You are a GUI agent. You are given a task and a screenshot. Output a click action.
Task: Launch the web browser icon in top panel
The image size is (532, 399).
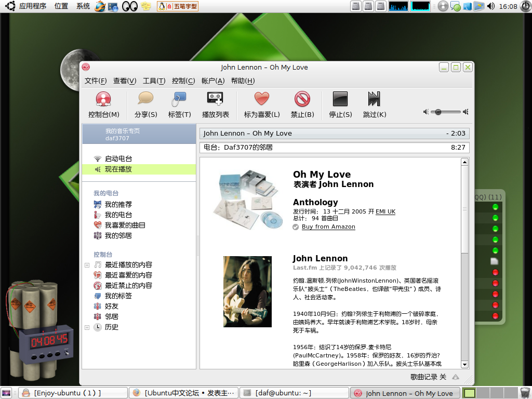pos(100,6)
